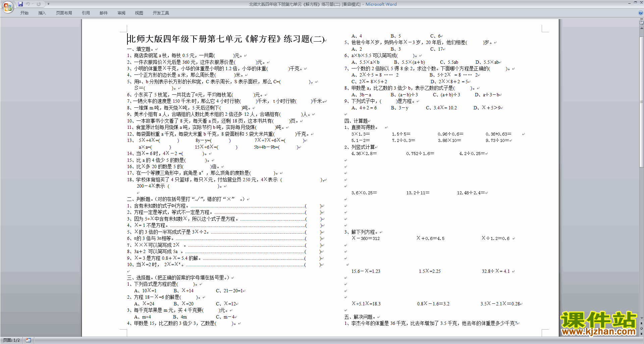Click the split-window handle above the ruler icon

click(642, 20)
